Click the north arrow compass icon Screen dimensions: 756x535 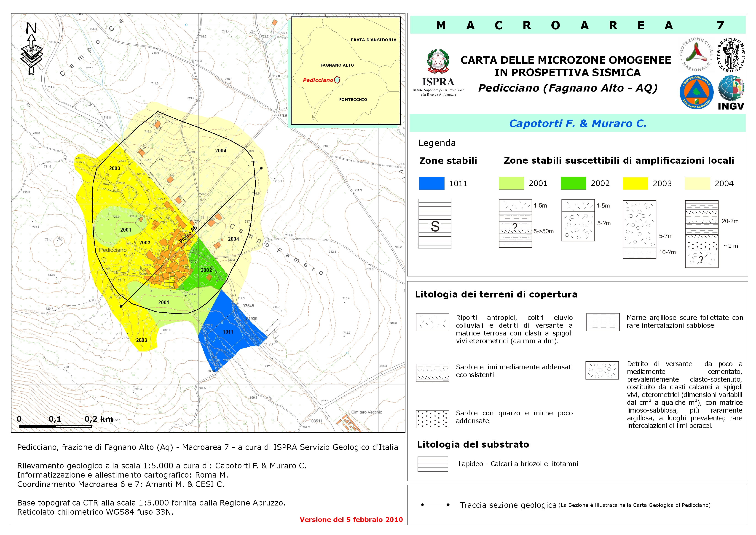[31, 49]
